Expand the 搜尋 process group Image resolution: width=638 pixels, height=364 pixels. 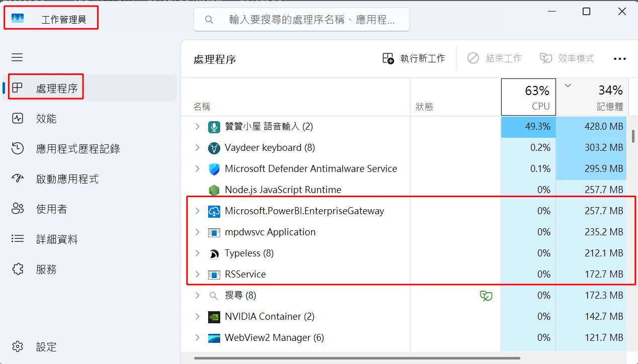[x=197, y=296]
